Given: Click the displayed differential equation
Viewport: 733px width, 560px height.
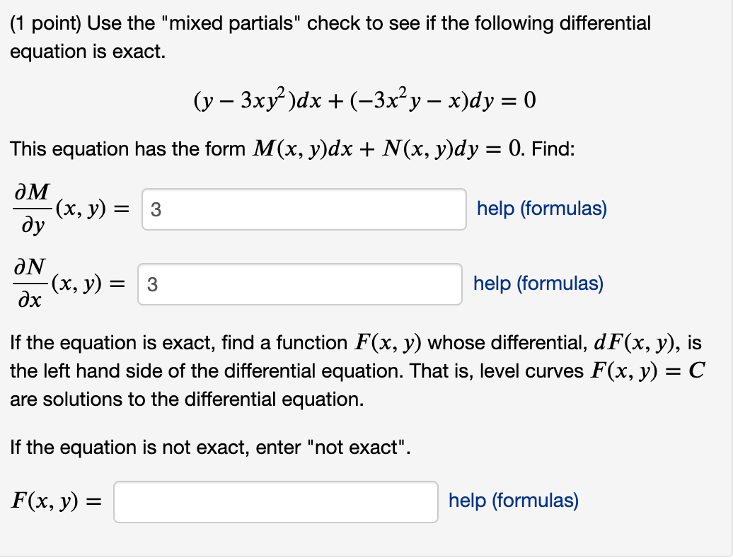Looking at the screenshot, I should click(x=365, y=100).
